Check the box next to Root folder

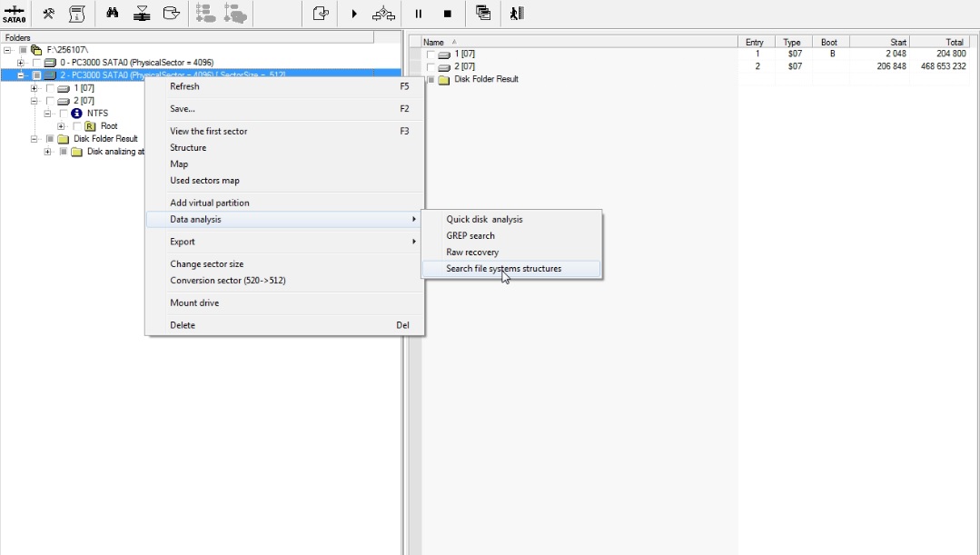point(77,126)
